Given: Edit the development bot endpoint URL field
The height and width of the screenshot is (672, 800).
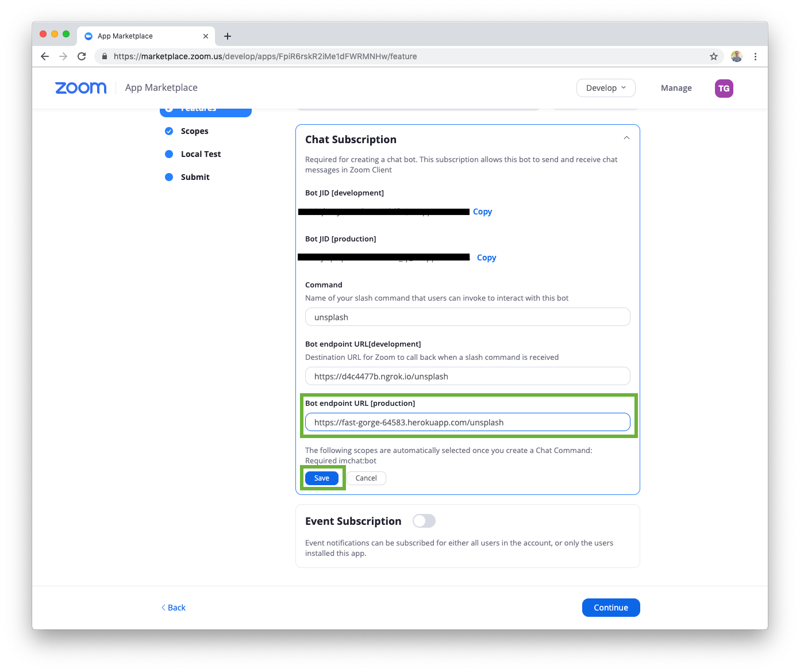Looking at the screenshot, I should [468, 376].
